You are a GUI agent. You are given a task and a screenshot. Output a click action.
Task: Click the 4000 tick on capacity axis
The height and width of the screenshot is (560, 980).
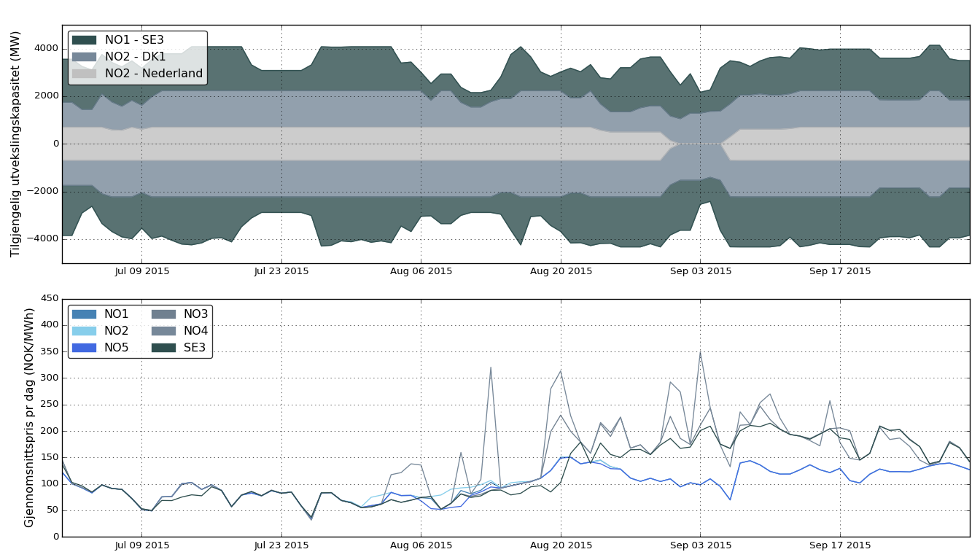pos(47,49)
